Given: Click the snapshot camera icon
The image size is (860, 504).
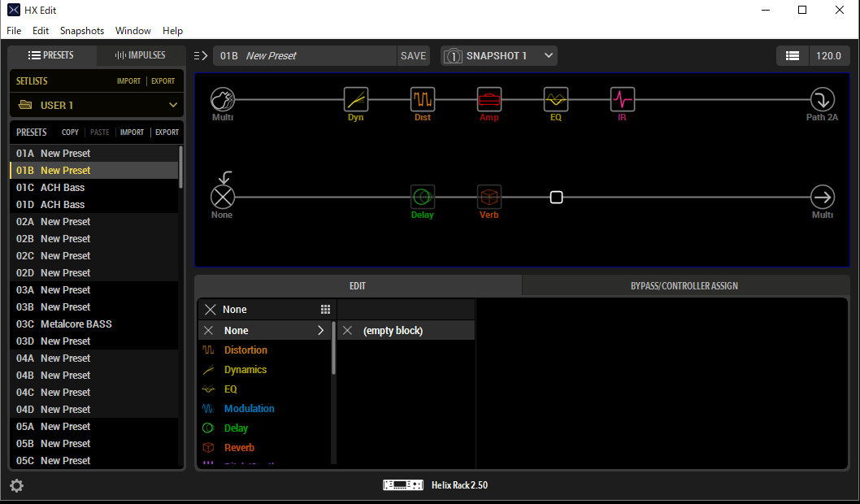Looking at the screenshot, I should click(453, 56).
